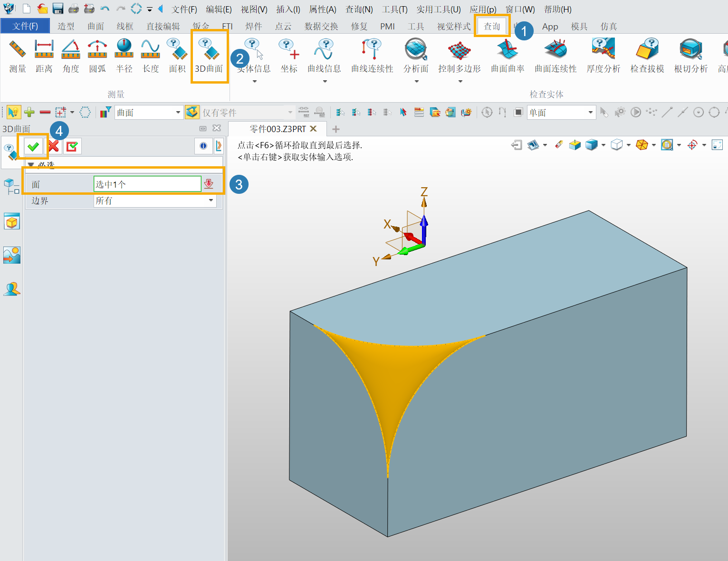Toggle the square stop icon beside 单面

[x=518, y=113]
